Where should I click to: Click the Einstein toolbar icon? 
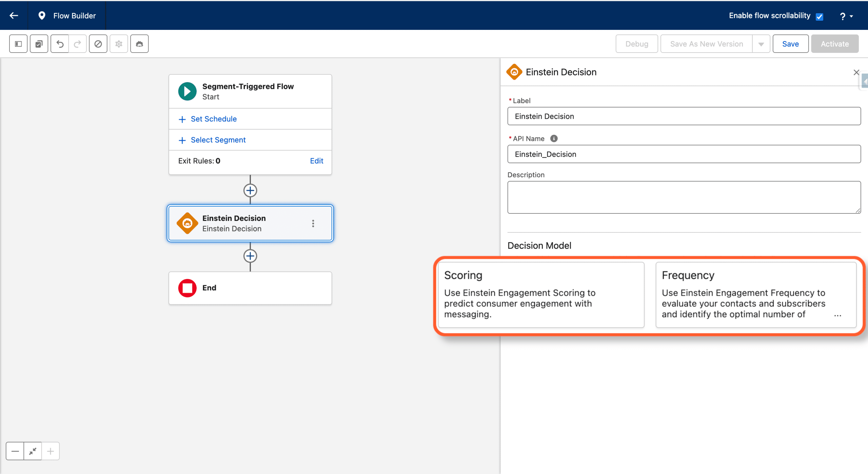[x=139, y=44]
